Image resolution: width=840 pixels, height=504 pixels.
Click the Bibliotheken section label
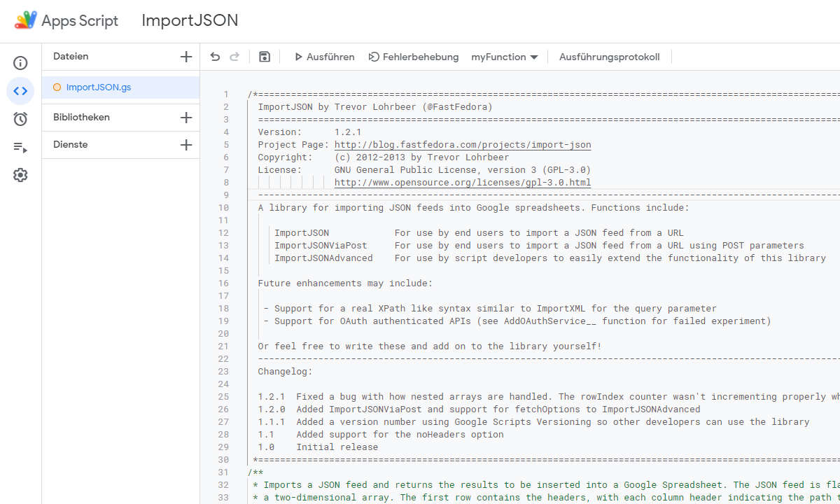[81, 117]
